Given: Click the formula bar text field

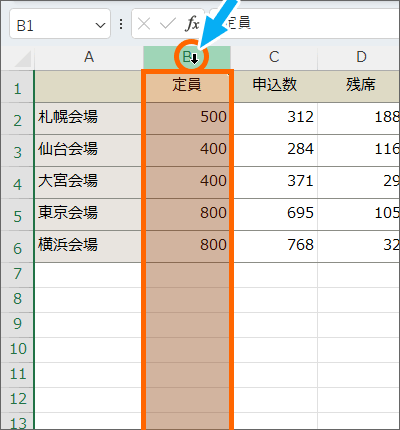Looking at the screenshot, I should 305,23.
